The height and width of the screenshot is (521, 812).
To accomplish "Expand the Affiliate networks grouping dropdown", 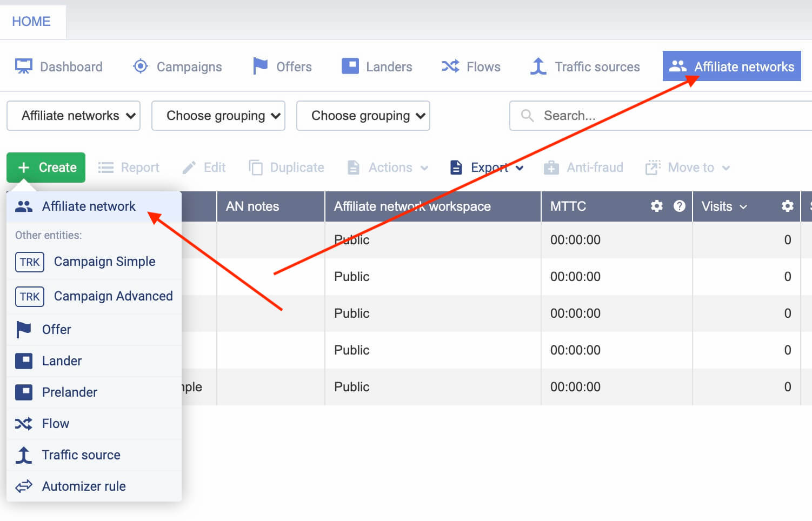I will pyautogui.click(x=74, y=116).
